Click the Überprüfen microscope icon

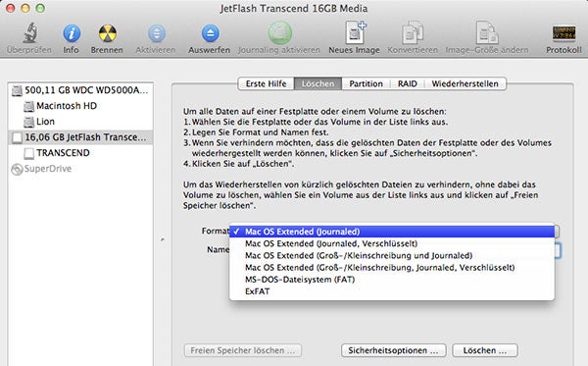[29, 32]
